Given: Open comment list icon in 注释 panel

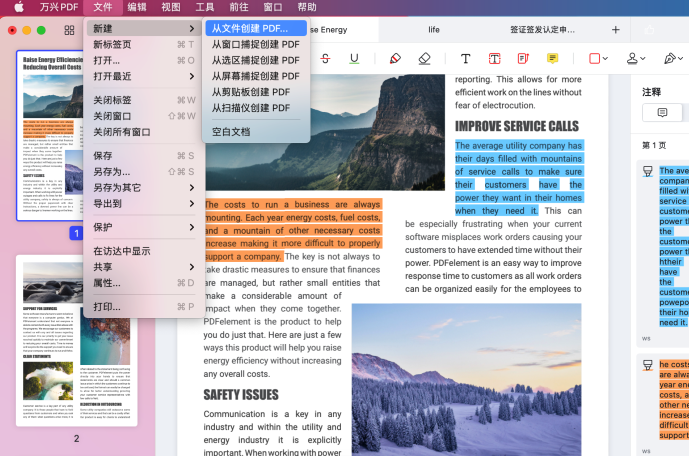Looking at the screenshot, I should [x=662, y=113].
